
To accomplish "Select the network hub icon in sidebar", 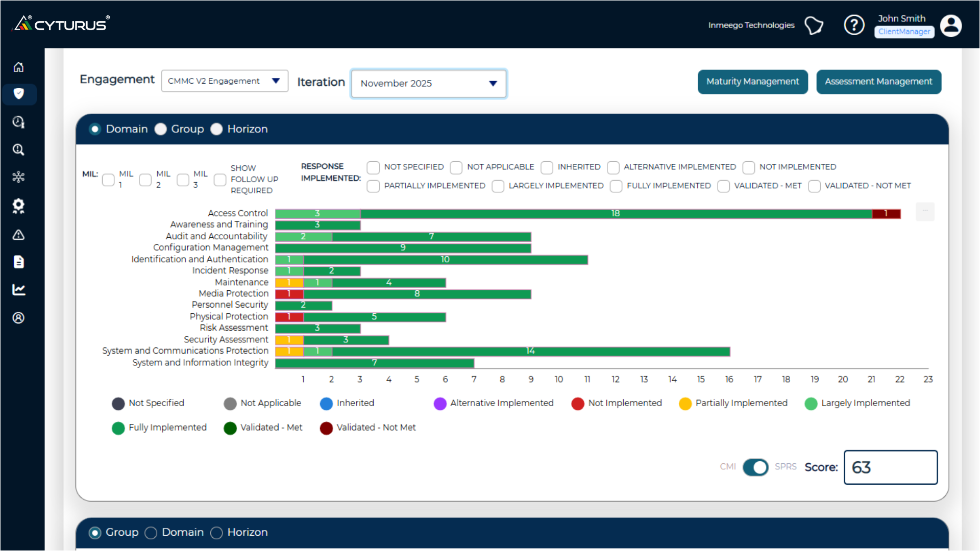I will tap(19, 177).
